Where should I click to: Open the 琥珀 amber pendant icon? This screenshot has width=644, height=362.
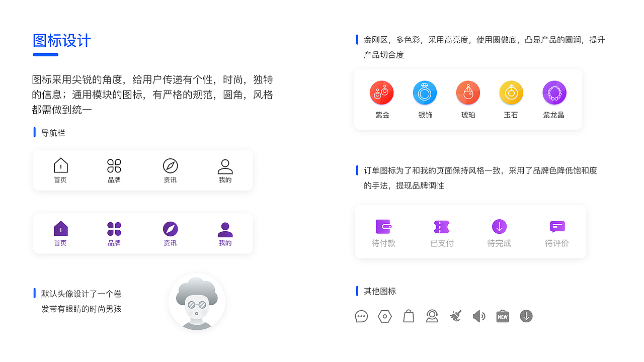click(468, 93)
